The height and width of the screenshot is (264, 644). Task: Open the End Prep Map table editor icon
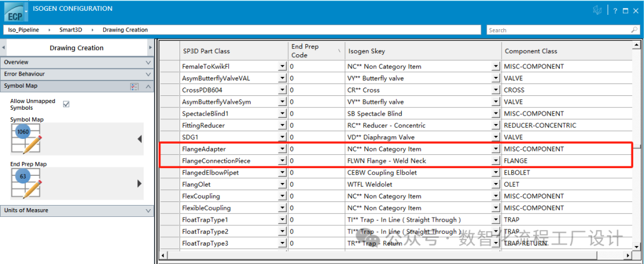(x=26, y=183)
